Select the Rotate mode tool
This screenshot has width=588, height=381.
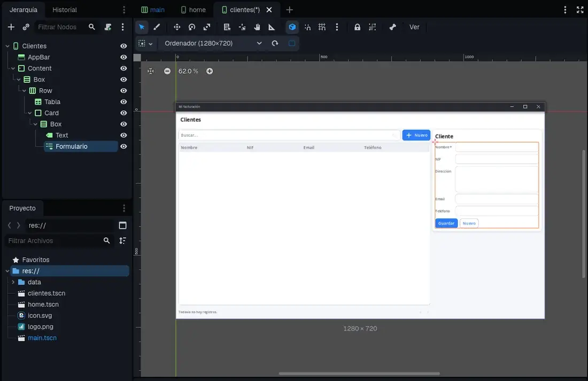[191, 27]
